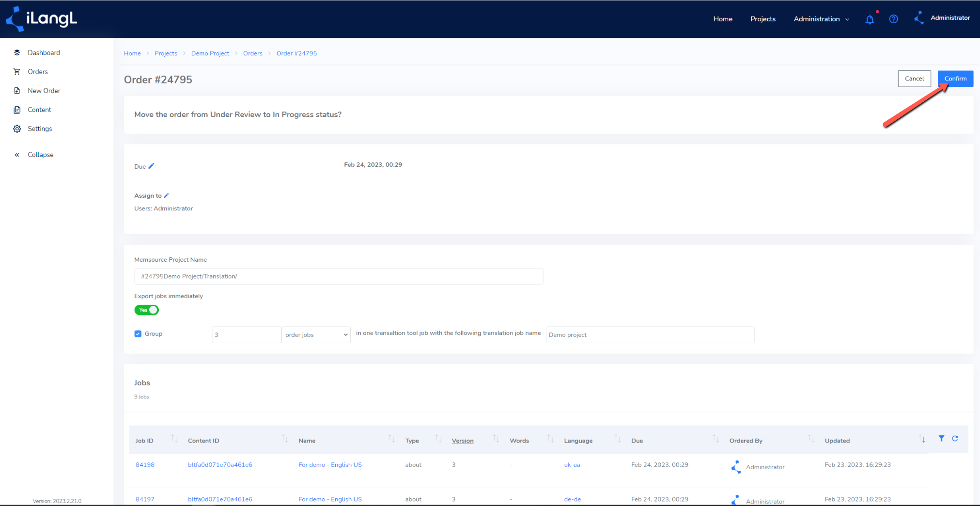Click the 9 Jobs count text
Image resolution: width=980 pixels, height=506 pixels.
141,396
